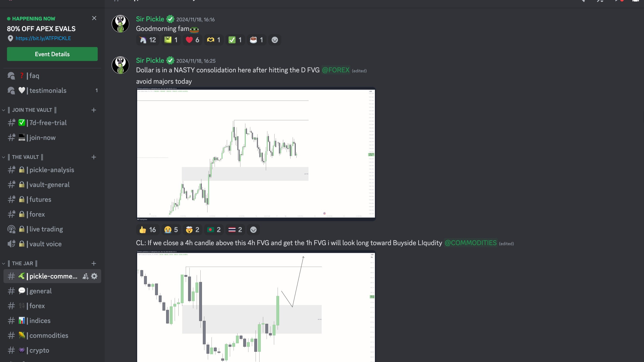Add reaction with smiley icon under Goodmorning message
644x362 pixels.
tap(275, 40)
